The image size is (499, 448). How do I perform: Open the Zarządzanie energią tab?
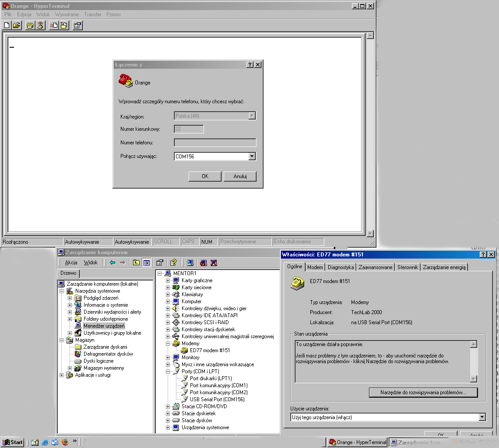click(x=444, y=267)
